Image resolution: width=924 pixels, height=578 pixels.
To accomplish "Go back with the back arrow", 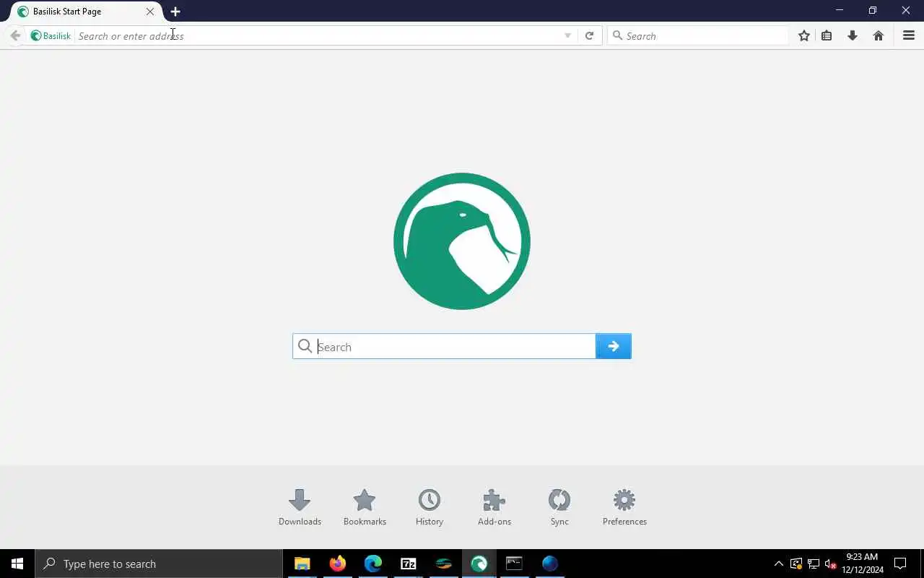I will (15, 35).
